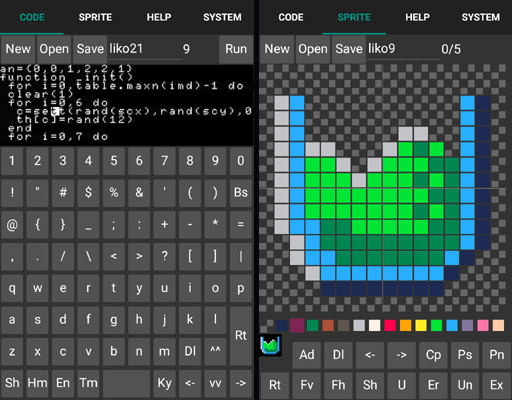
Task: Pick the red color swatch
Action: point(390,325)
